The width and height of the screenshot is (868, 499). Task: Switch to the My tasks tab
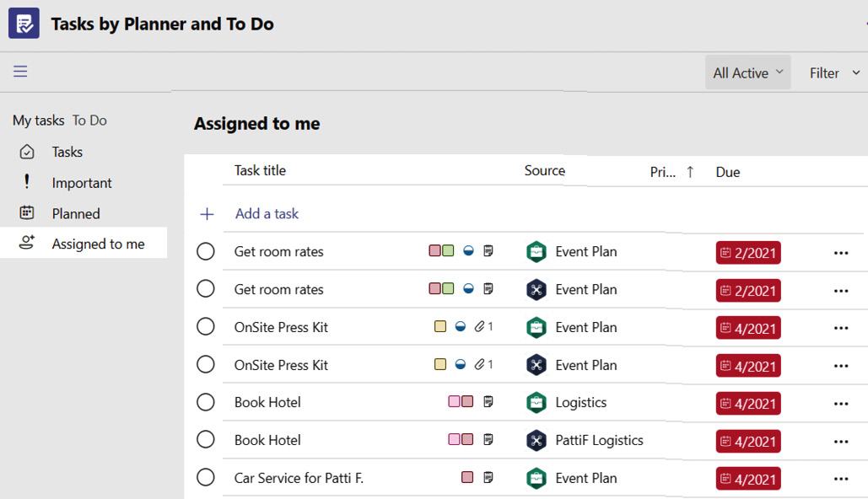coord(39,120)
